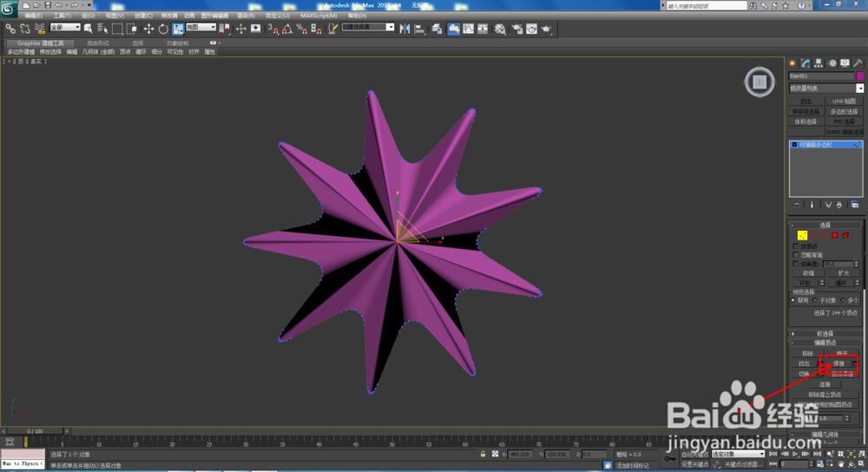Switch to the Graphite 建模工具 tab

coord(40,43)
